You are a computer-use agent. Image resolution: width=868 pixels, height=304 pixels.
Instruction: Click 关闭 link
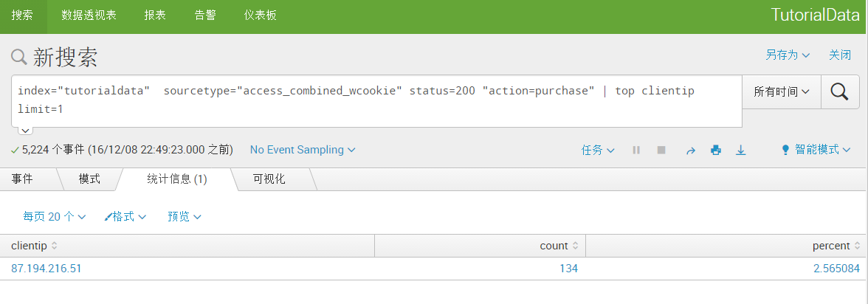pos(840,55)
